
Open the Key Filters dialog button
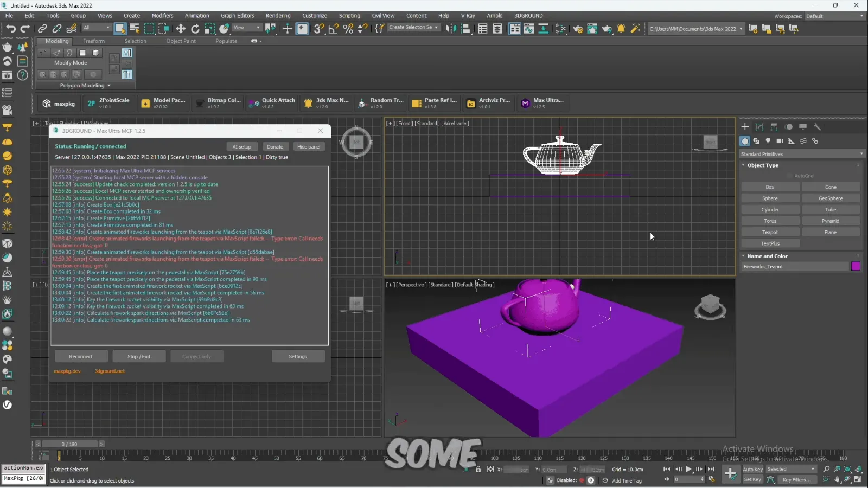click(796, 479)
